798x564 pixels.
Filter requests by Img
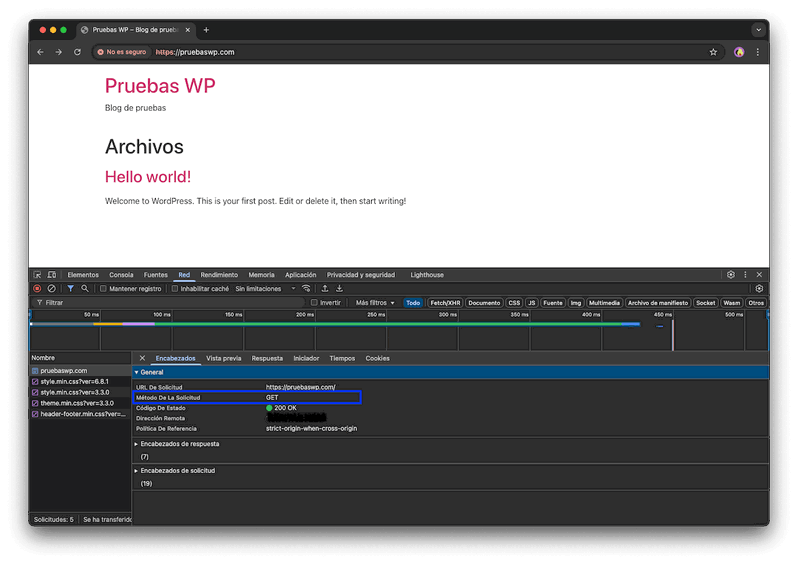575,303
